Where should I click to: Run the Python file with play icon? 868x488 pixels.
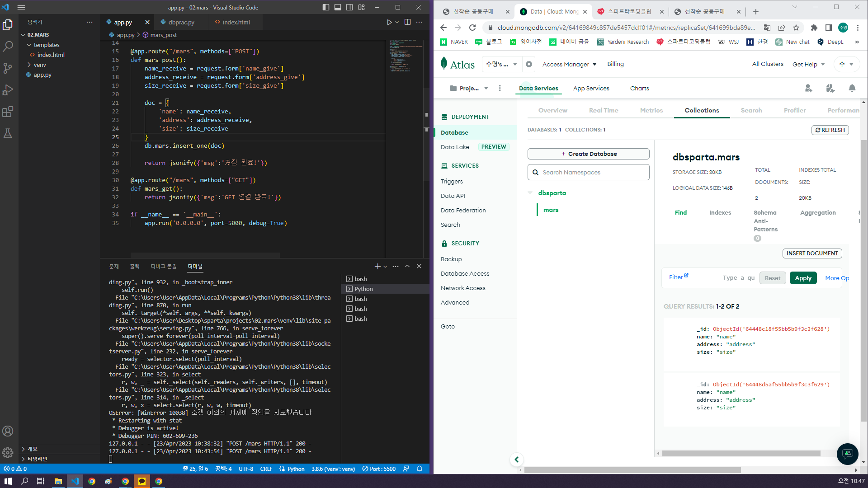[x=389, y=22]
